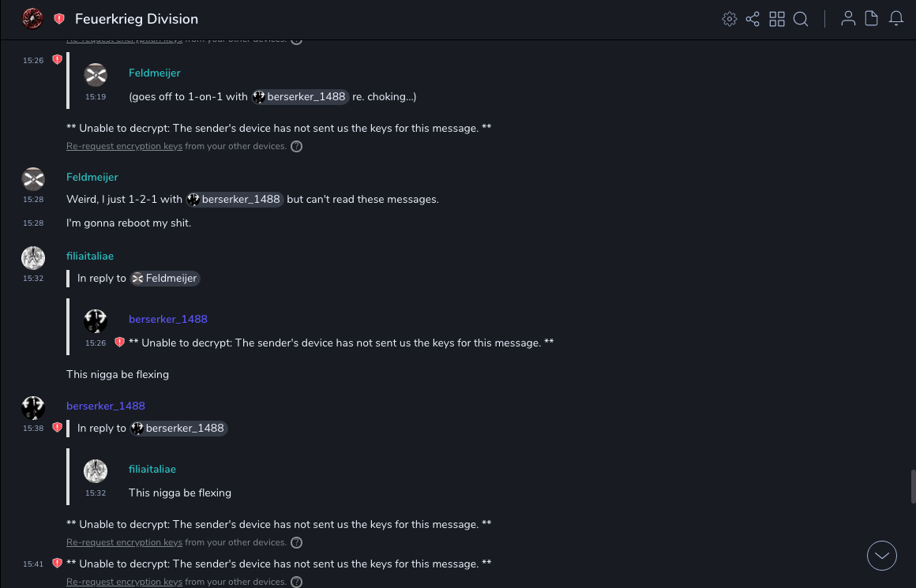Click filiaitaliae's avatar on the 15:32 message
This screenshot has width=916, height=588.
[33, 258]
